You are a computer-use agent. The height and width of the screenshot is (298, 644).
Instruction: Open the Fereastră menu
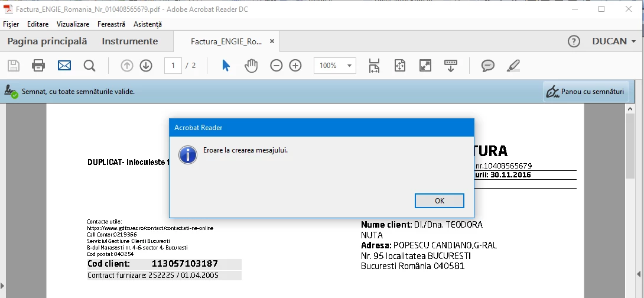pyautogui.click(x=111, y=24)
